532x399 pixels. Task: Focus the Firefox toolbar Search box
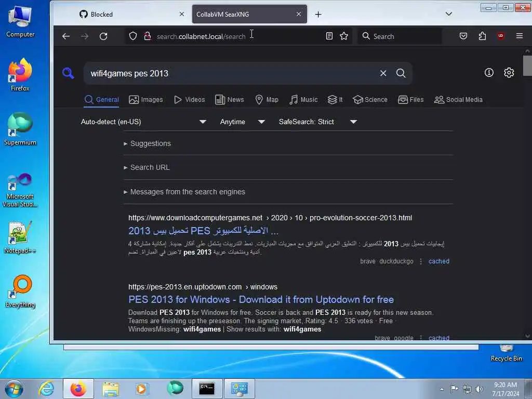400,36
